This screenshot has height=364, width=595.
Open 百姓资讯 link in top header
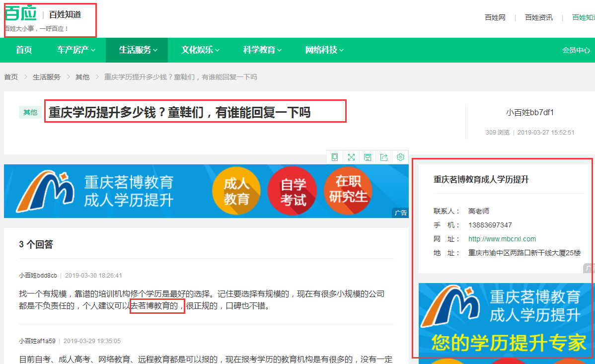pos(539,17)
